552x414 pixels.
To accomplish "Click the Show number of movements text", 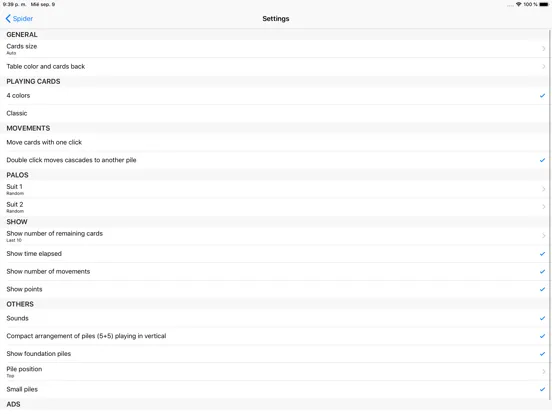I will [48, 271].
